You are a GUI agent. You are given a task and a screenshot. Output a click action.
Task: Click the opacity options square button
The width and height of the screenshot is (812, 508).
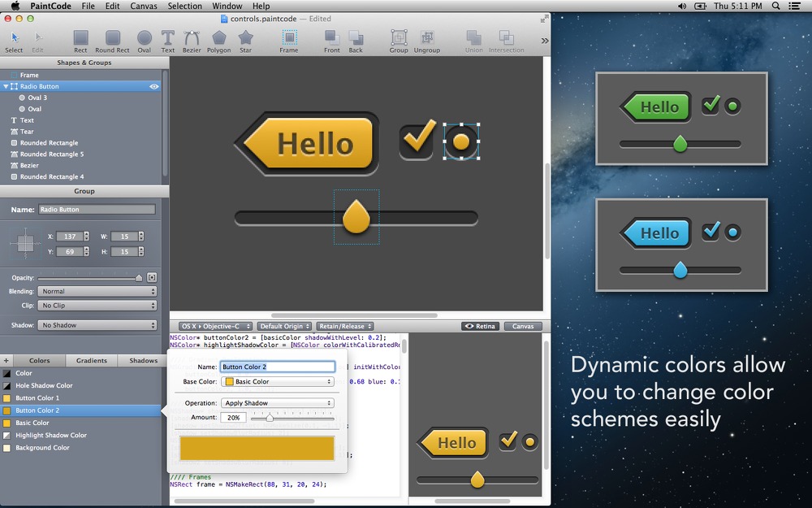(x=152, y=278)
